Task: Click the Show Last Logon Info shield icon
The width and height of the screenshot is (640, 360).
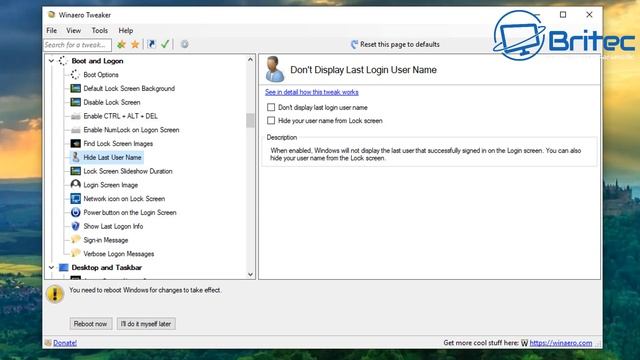Action: point(76,226)
